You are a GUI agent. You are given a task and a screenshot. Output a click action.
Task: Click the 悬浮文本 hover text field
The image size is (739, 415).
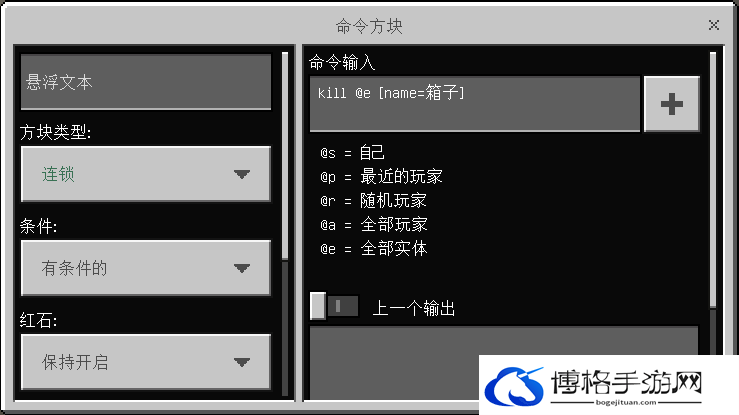coord(146,82)
